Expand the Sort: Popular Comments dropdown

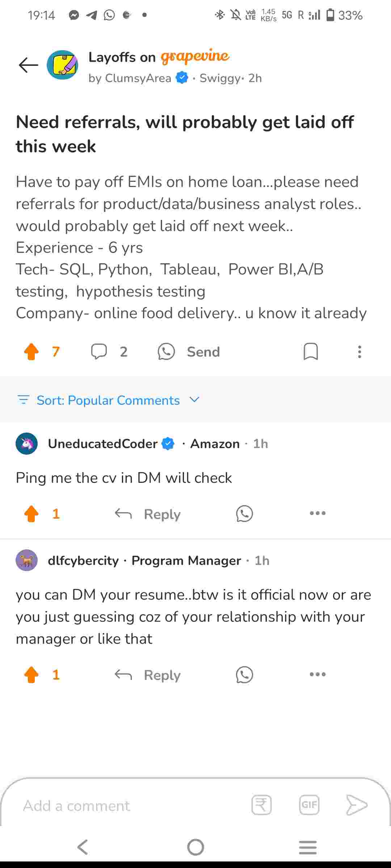point(109,400)
